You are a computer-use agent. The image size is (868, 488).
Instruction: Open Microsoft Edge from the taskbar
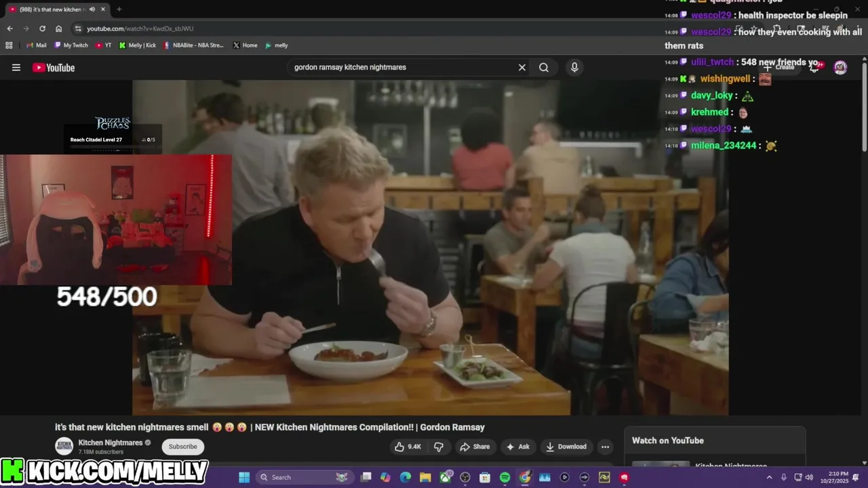pos(406,477)
